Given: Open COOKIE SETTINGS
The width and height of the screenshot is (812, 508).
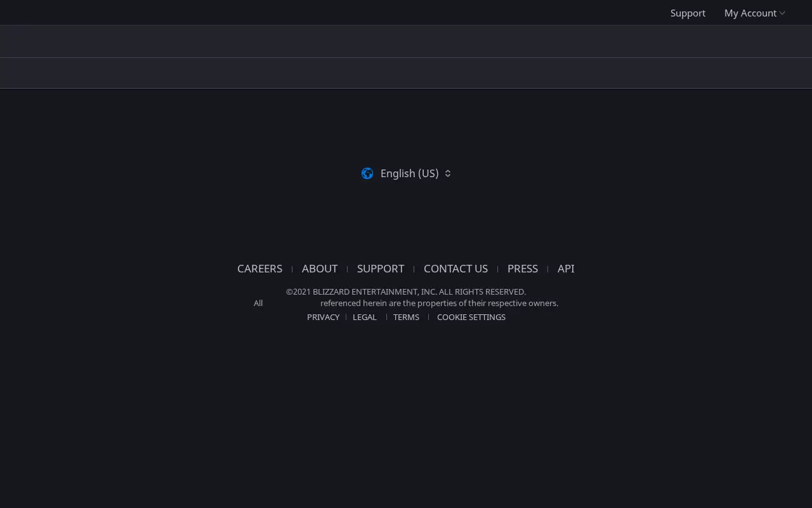Looking at the screenshot, I should pyautogui.click(x=471, y=317).
